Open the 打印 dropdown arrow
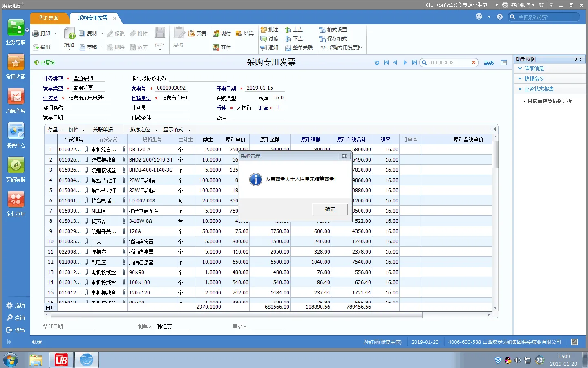This screenshot has height=368, width=588. (56, 34)
